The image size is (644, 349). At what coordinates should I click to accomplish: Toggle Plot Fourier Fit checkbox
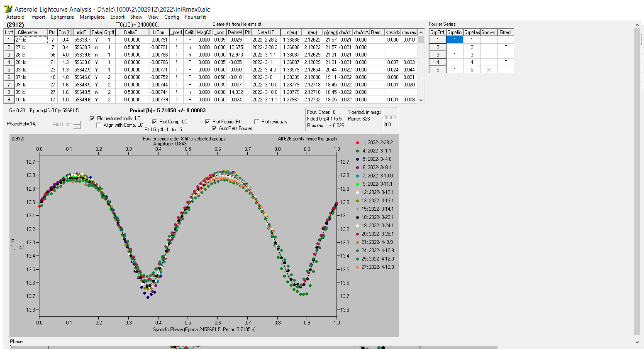pyautogui.click(x=207, y=122)
